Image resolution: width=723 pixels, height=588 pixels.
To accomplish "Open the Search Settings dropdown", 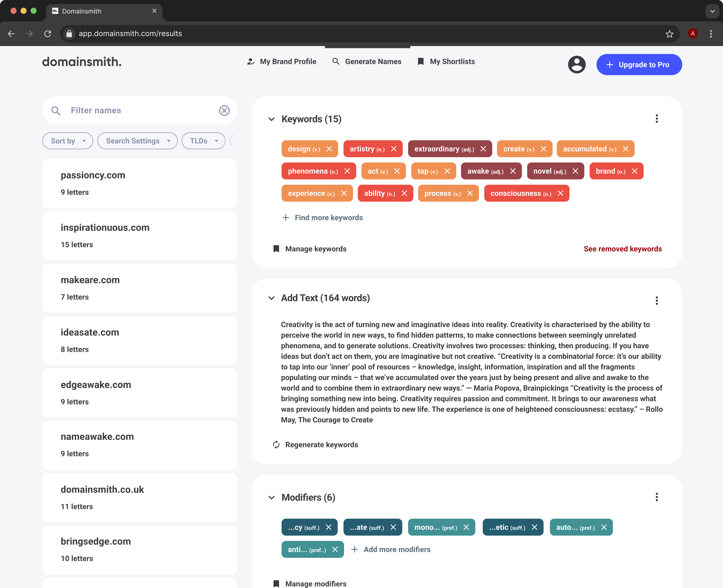I will [x=137, y=141].
